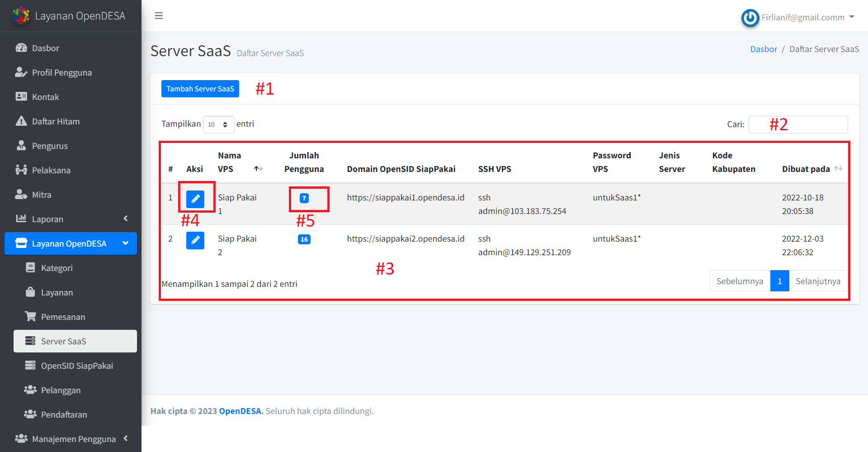Click the Pengurus person icon
868x452 pixels.
tap(21, 146)
